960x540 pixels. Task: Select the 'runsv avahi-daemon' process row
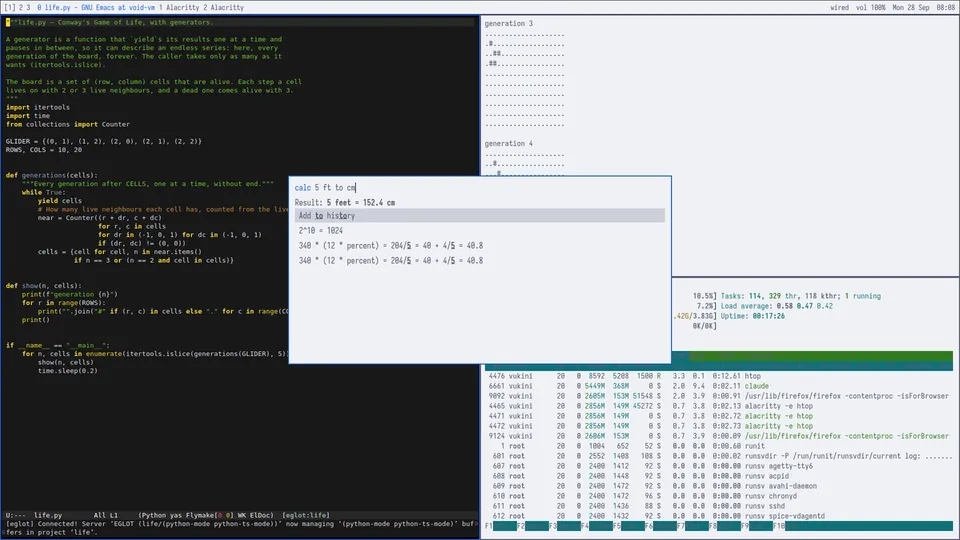[x=719, y=486]
